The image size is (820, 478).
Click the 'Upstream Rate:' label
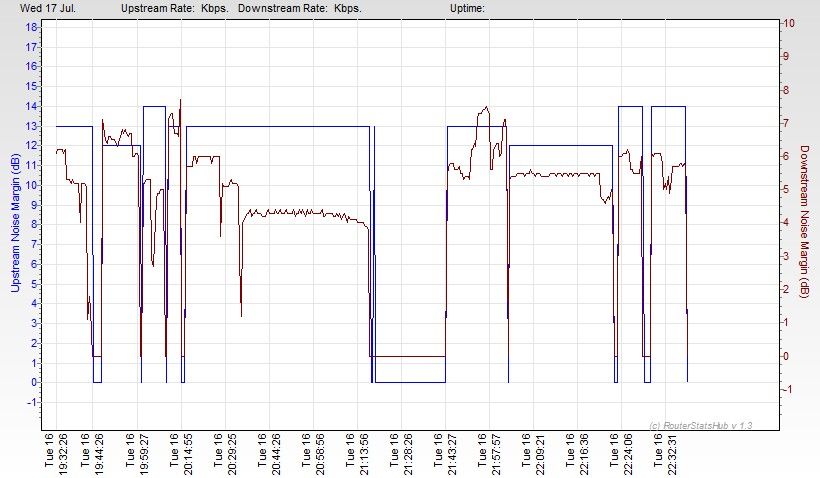coord(158,8)
